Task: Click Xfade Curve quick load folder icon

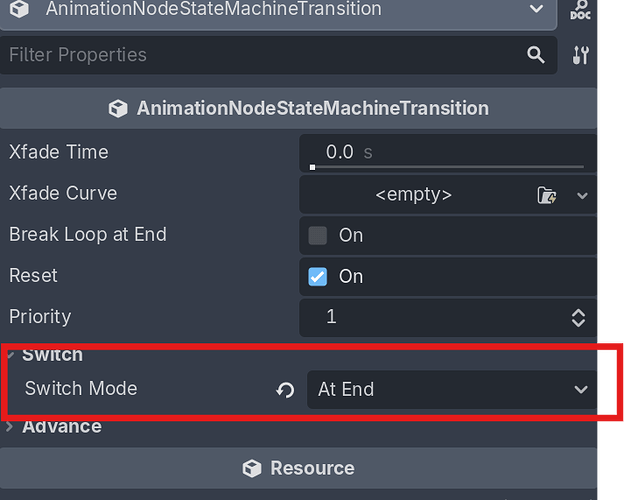Action: click(547, 195)
